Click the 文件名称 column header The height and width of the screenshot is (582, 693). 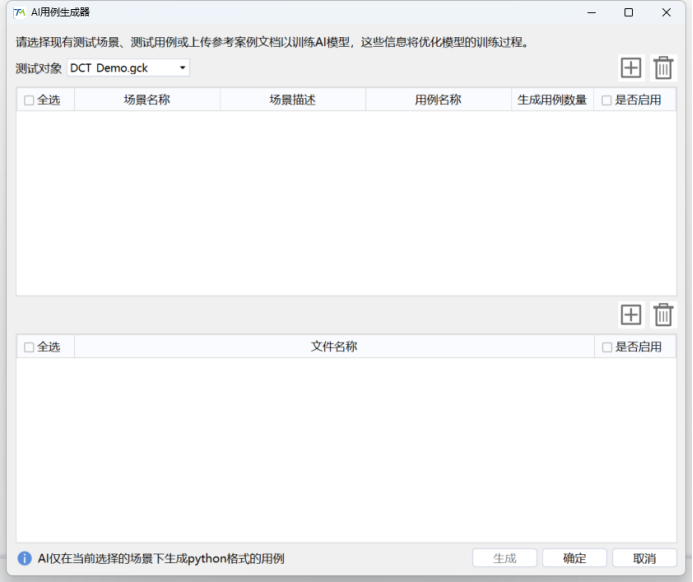[x=334, y=347]
